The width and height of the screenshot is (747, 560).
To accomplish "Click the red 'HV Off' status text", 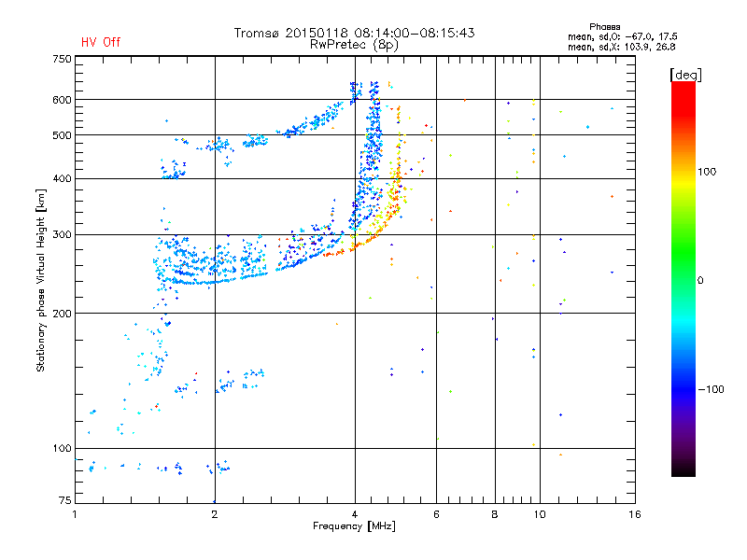I will click(101, 42).
